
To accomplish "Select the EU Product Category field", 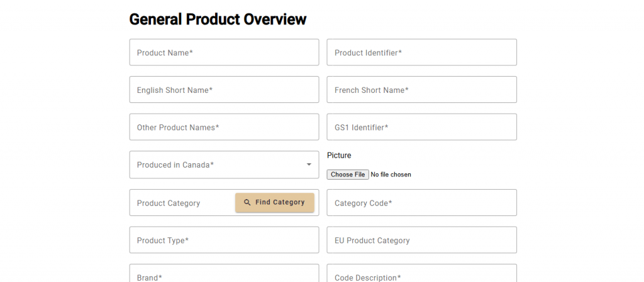I will pyautogui.click(x=421, y=240).
